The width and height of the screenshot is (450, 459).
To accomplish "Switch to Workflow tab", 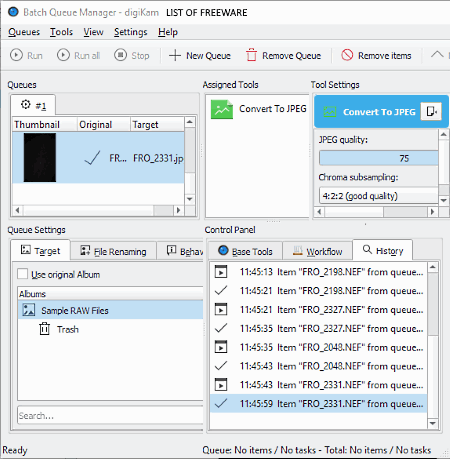I will point(317,251).
